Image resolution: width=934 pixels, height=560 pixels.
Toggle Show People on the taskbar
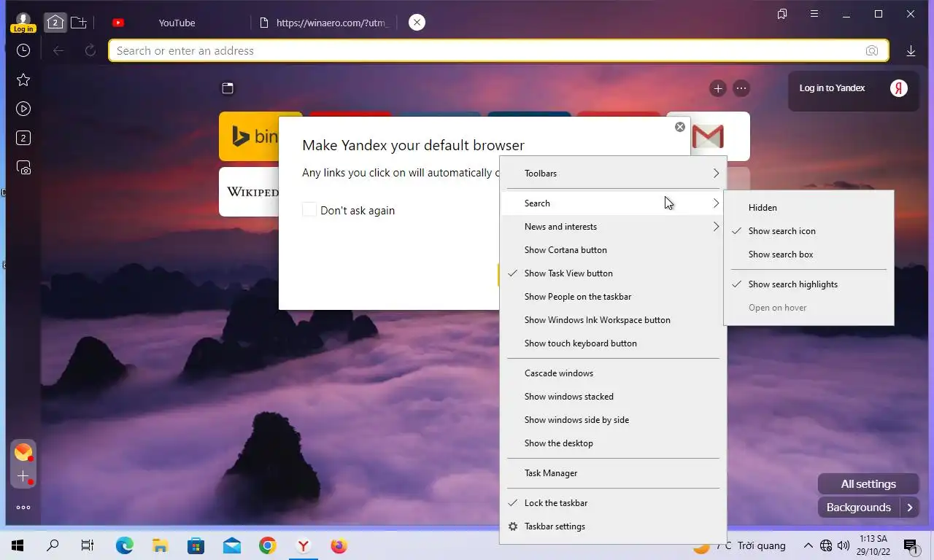tap(613, 297)
